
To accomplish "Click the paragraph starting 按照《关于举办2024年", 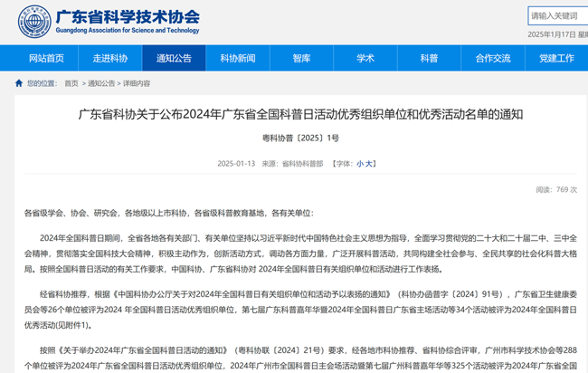I will (x=300, y=358).
